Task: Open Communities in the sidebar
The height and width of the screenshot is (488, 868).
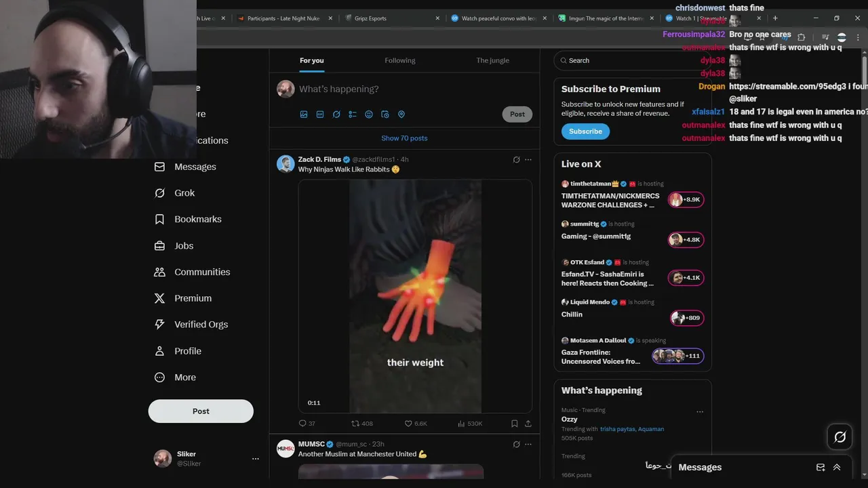Action: point(192,272)
